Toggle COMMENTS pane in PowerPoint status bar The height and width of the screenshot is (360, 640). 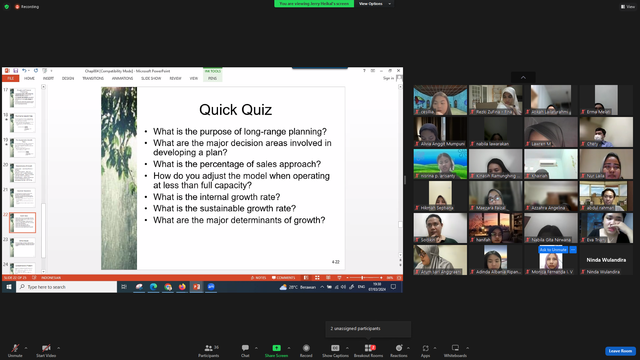coord(283,278)
